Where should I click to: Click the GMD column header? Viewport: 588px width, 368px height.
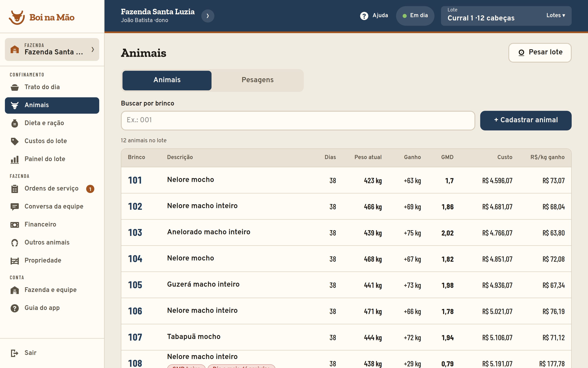pyautogui.click(x=447, y=157)
